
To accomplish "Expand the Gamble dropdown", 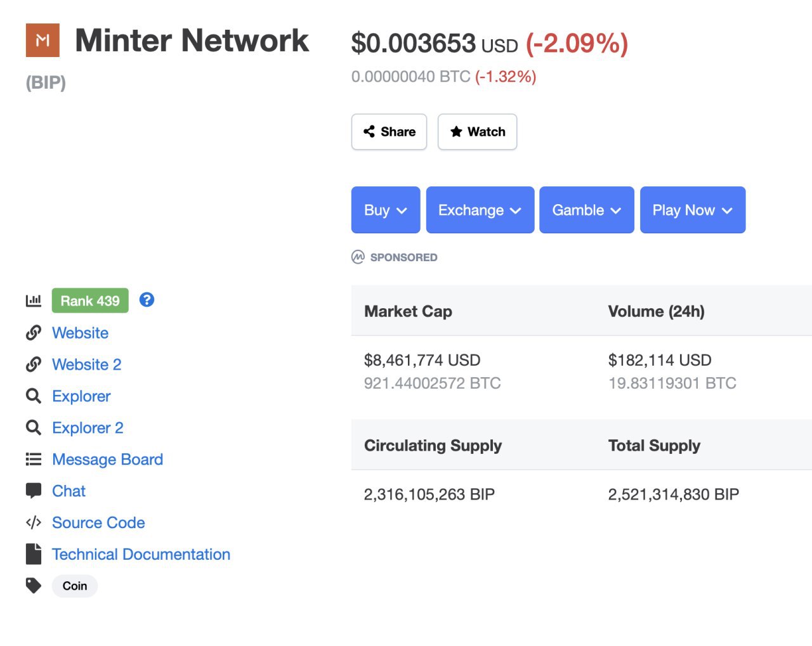I will (x=587, y=210).
